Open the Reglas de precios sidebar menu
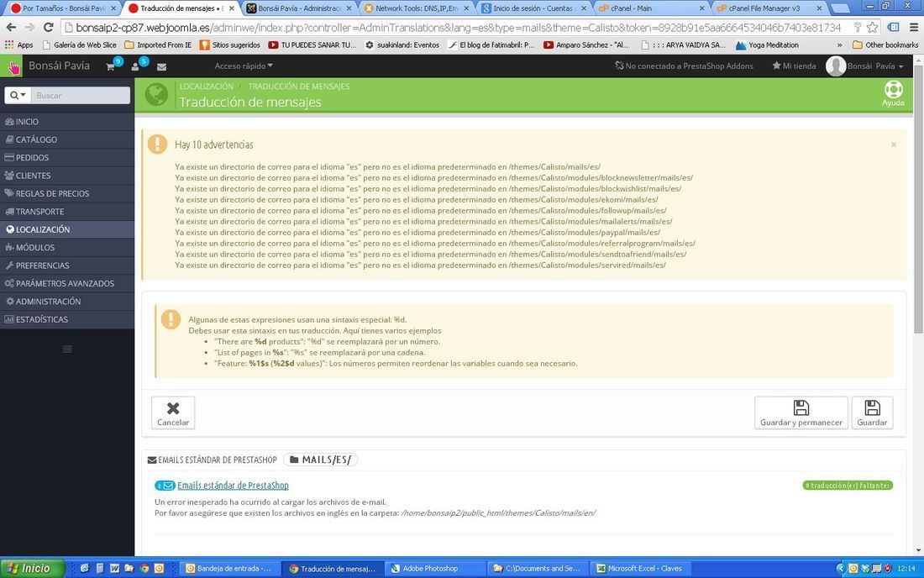The width and height of the screenshot is (924, 578). click(67, 193)
